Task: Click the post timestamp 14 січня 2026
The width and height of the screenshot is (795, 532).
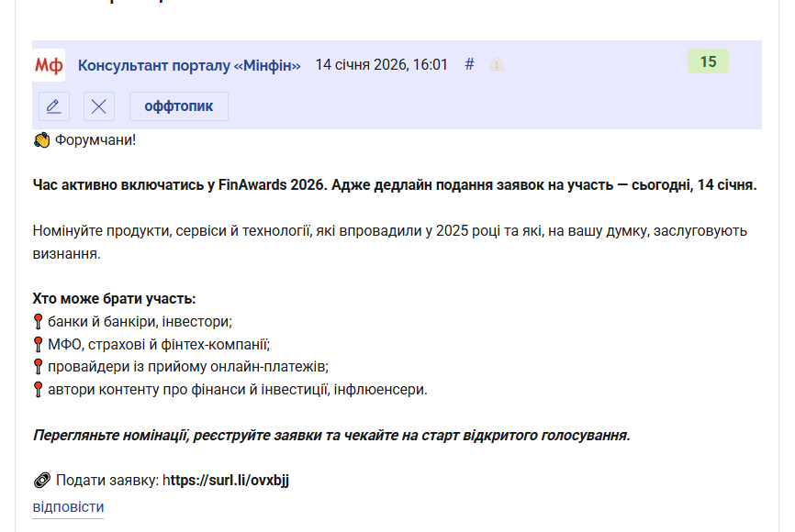Action: point(381,65)
